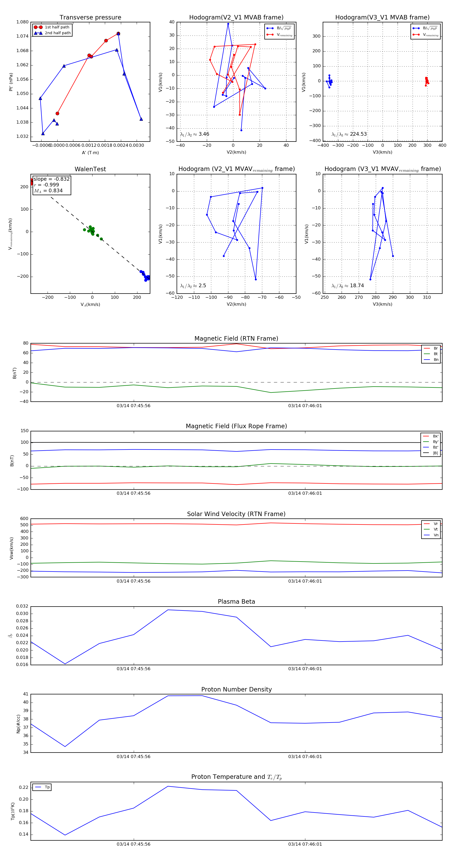Image resolution: width=473 pixels, height=868 pixels.
Task: Click the λ1/λ3 ≈ 18.74 label
Action: click(x=348, y=286)
